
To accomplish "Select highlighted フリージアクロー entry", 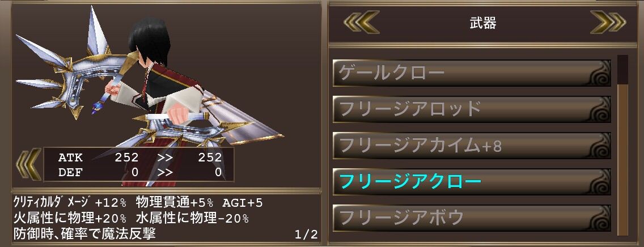I will 472,182.
